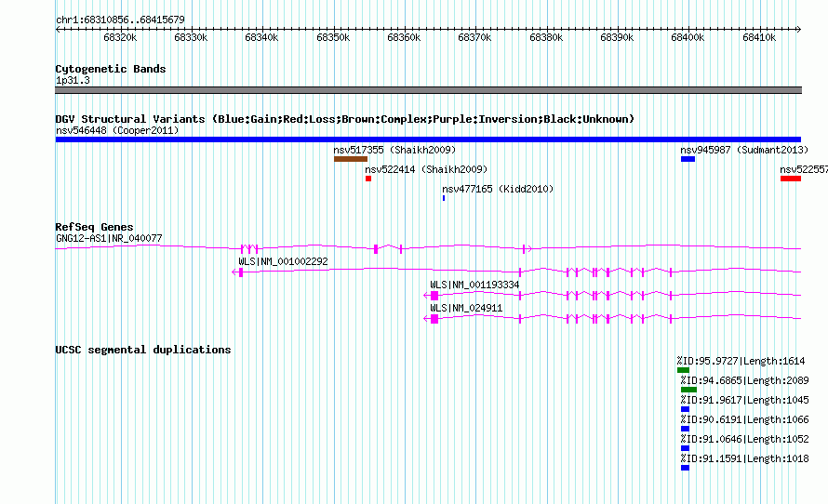
Task: Select green bar under %ID:94.6865 label
Action: click(688, 390)
